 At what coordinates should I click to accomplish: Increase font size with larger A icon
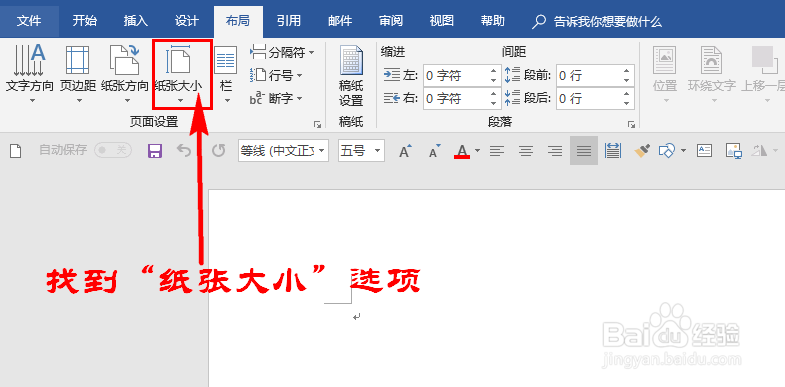pyautogui.click(x=405, y=150)
